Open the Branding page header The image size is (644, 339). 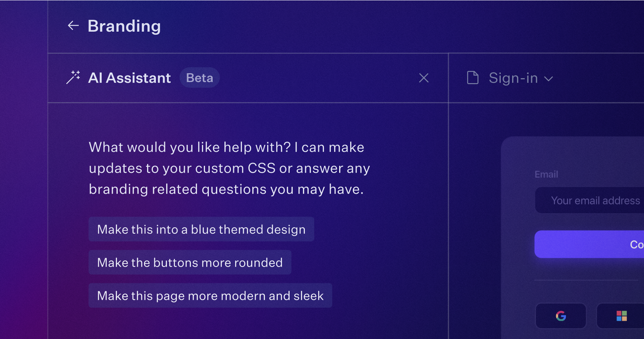(x=124, y=26)
